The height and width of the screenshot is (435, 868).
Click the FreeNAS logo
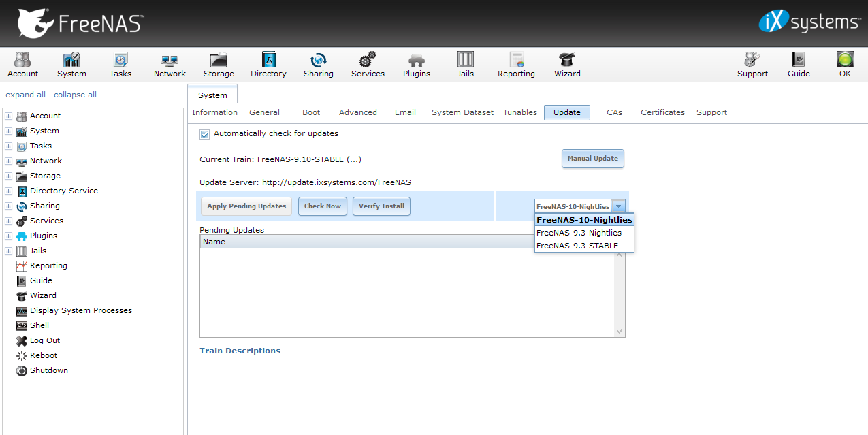click(80, 23)
